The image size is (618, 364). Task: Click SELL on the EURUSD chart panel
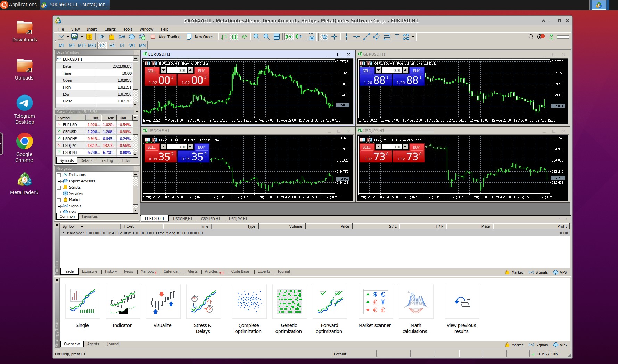[151, 71]
